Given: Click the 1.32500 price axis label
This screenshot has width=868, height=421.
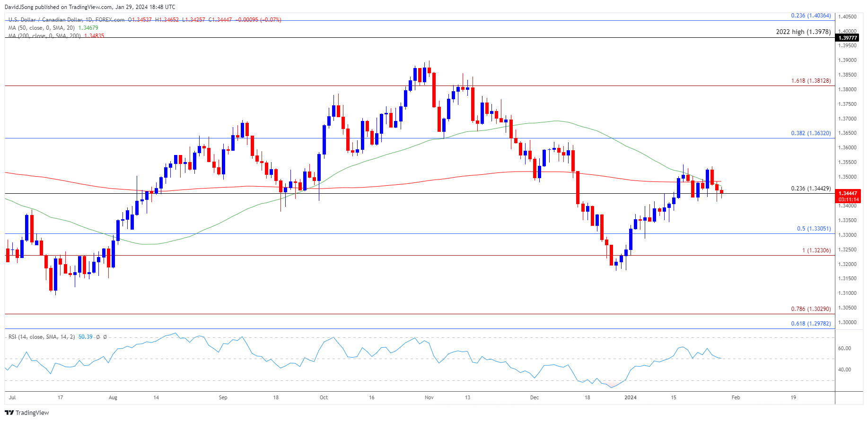Looking at the screenshot, I should tap(847, 249).
